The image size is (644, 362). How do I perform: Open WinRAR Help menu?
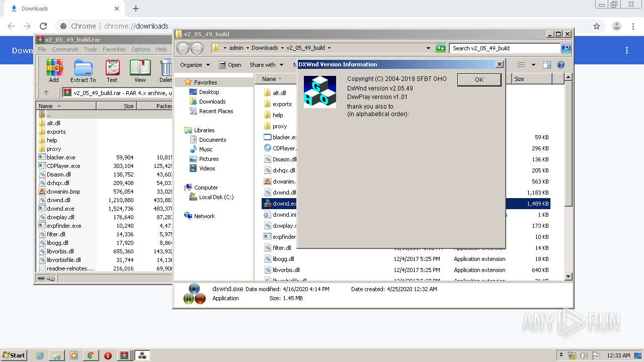coord(161,49)
